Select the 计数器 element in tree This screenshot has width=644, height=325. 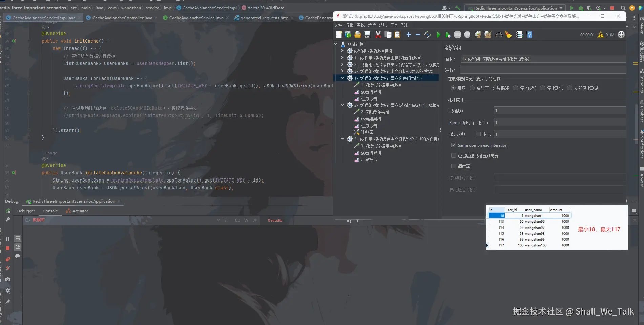pyautogui.click(x=367, y=132)
